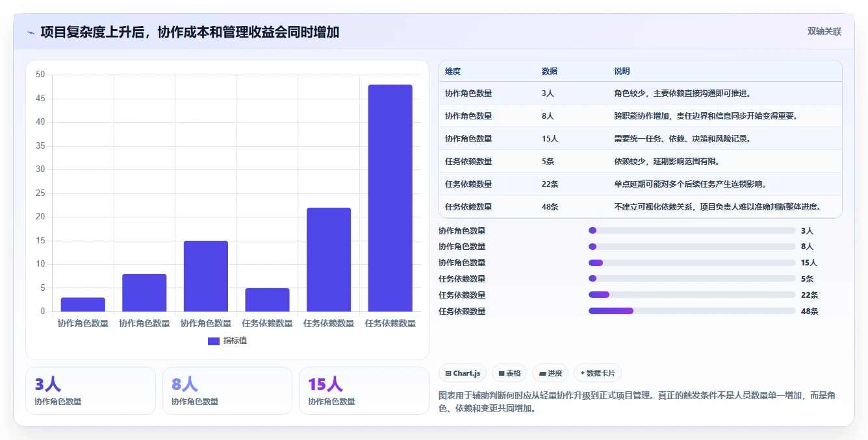Click the 3人 cell in the table

tap(548, 93)
